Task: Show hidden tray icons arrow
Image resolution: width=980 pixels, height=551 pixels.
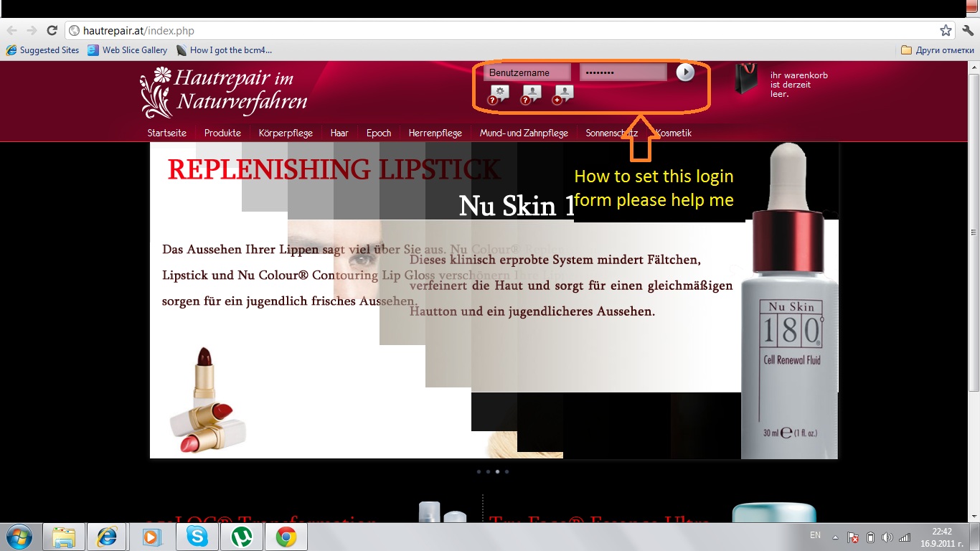Action: pos(835,537)
